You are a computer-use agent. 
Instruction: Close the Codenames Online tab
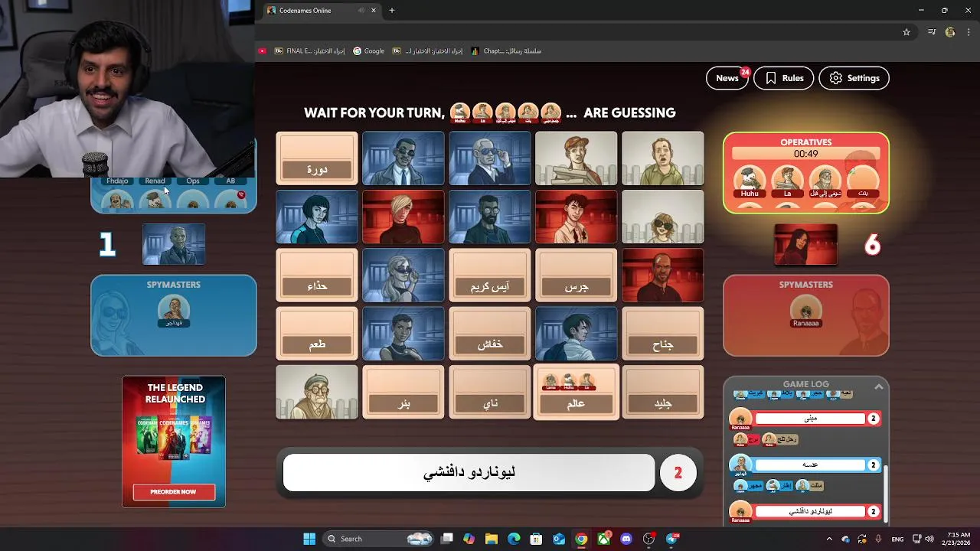374,11
